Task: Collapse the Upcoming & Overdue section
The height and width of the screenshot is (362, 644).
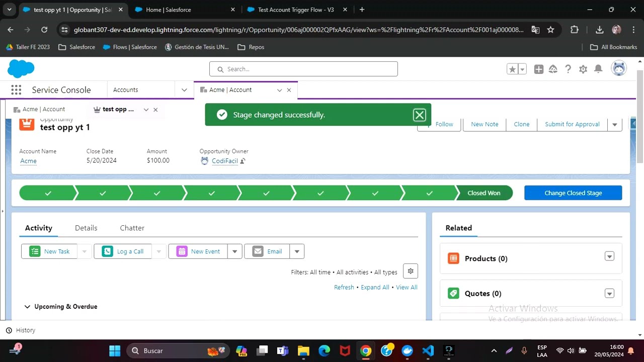Action: coord(27,307)
